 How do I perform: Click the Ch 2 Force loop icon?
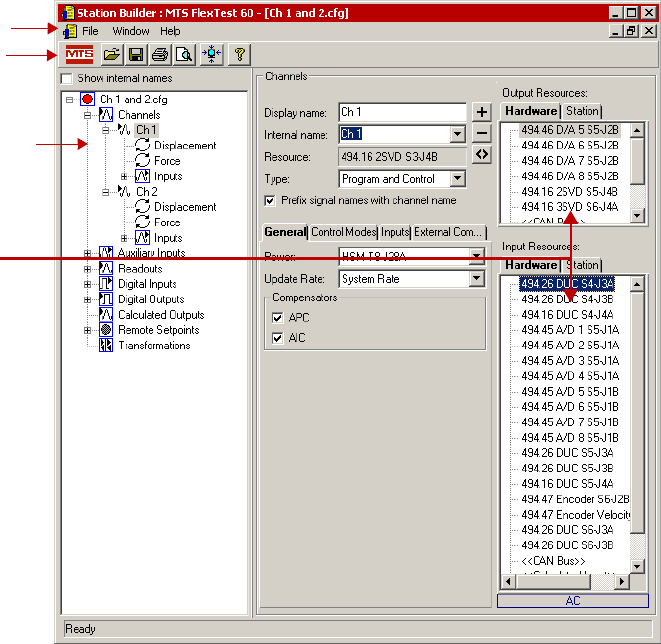(142, 222)
